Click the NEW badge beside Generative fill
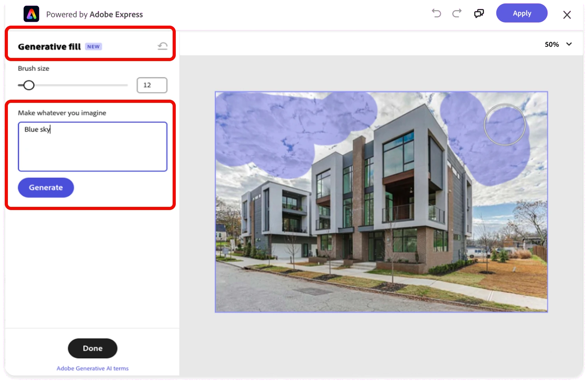Image resolution: width=588 pixels, height=383 pixels. (93, 46)
